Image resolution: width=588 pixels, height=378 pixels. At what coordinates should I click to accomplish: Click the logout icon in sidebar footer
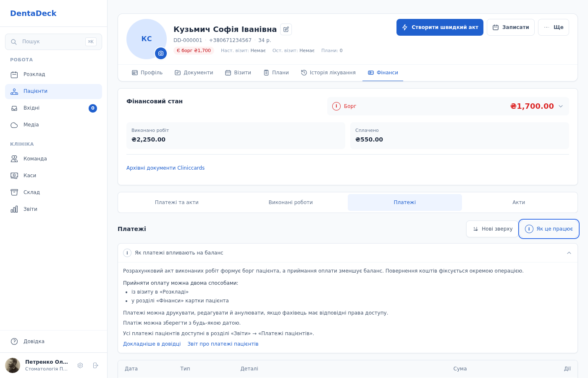pyautogui.click(x=95, y=365)
